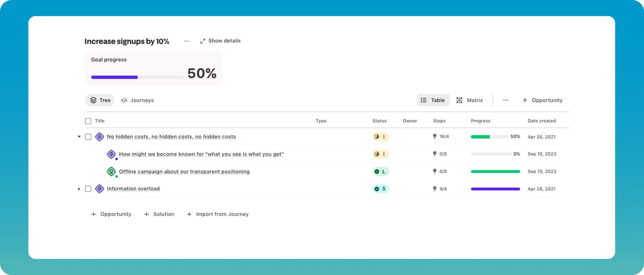Click the Table list icon
This screenshot has height=275, width=644.
[424, 100]
